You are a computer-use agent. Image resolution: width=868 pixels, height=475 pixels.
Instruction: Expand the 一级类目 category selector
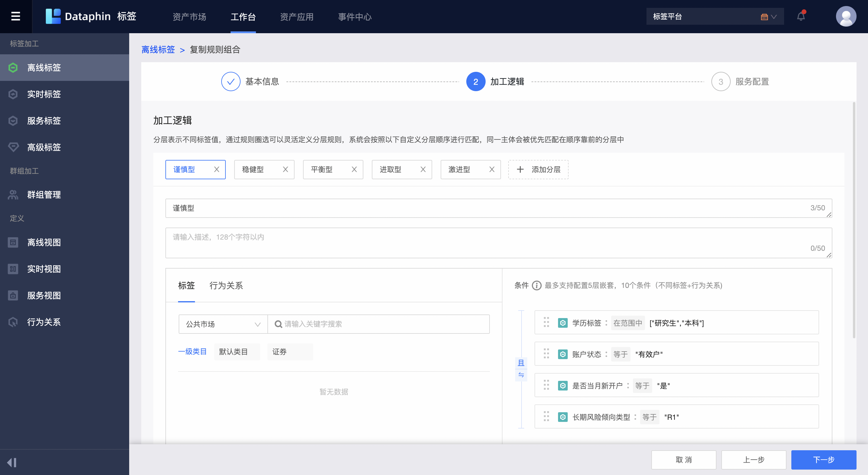click(x=192, y=351)
